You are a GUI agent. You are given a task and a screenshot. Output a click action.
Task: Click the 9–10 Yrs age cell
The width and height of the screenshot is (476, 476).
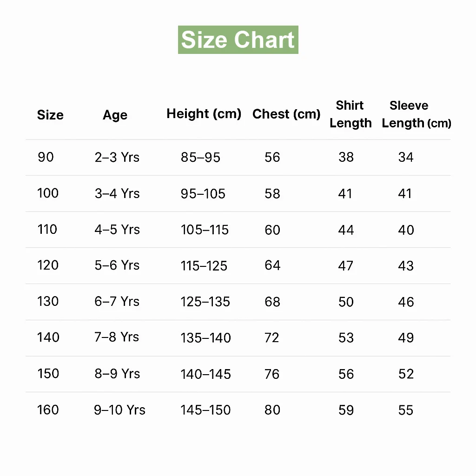point(120,410)
